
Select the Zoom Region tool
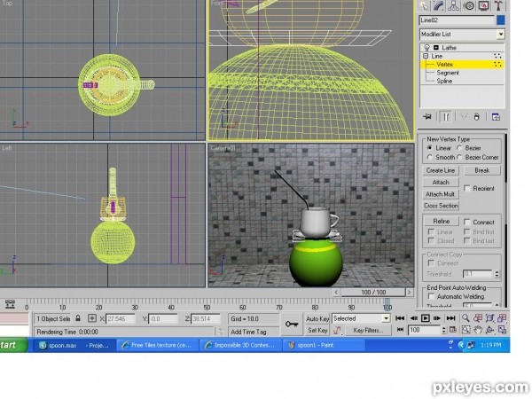[x=465, y=330]
